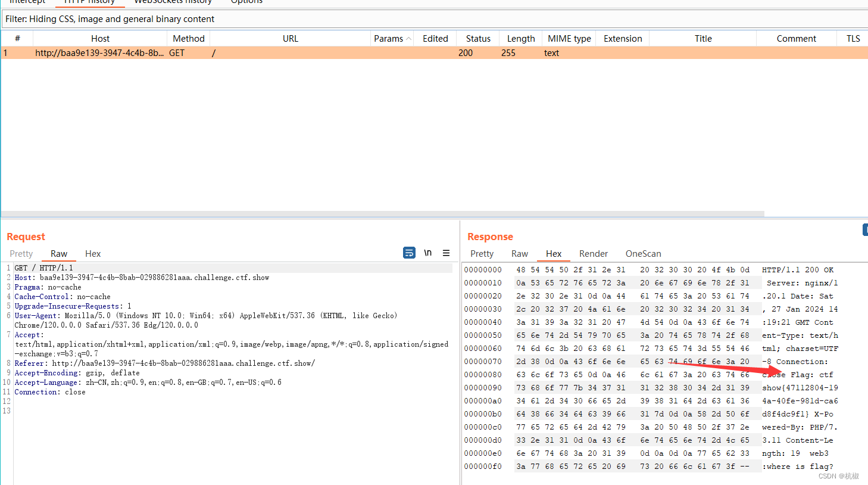
Task: Click the Connection: close request line
Action: pos(50,392)
